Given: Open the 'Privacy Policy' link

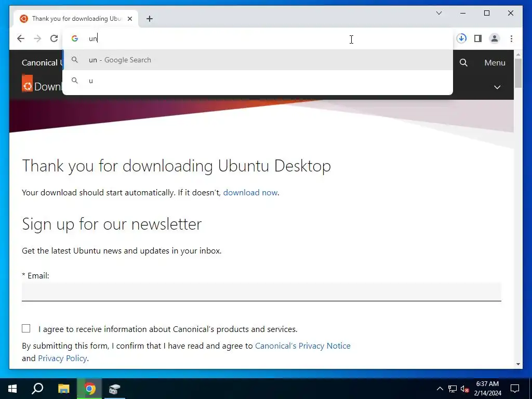Looking at the screenshot, I should point(62,358).
